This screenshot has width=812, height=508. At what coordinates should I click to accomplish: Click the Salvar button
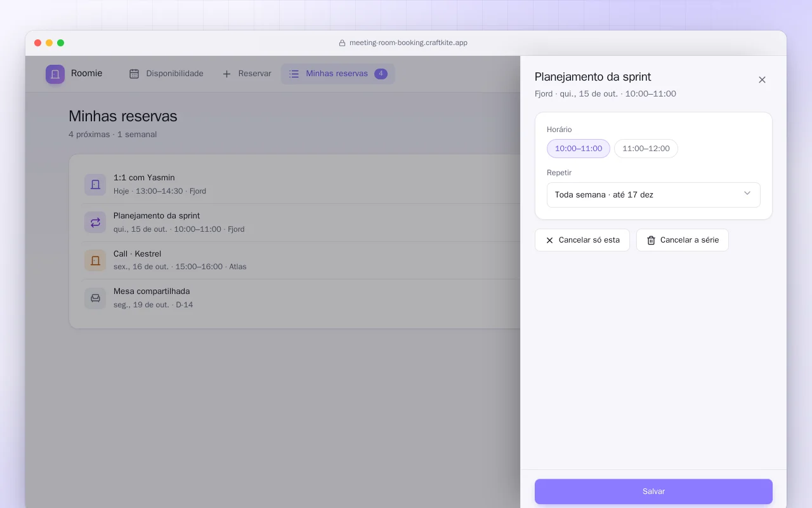coord(653,491)
